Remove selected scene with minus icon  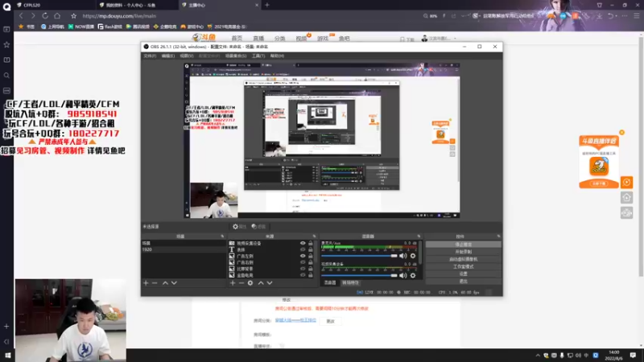155,283
